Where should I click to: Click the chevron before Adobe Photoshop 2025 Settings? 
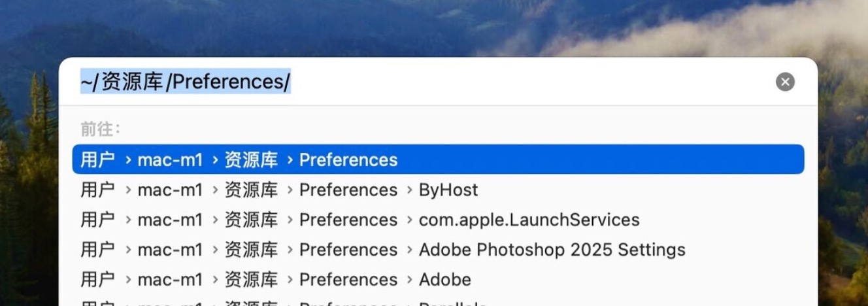pos(409,250)
